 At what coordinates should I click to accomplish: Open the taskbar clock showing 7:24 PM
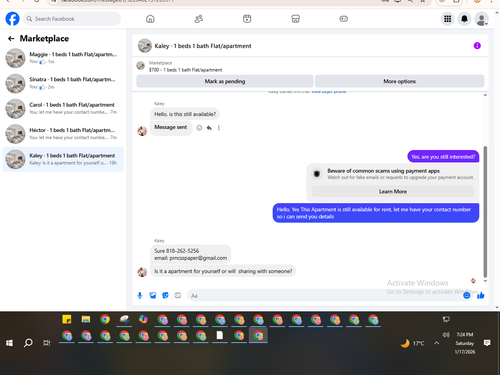point(465,343)
